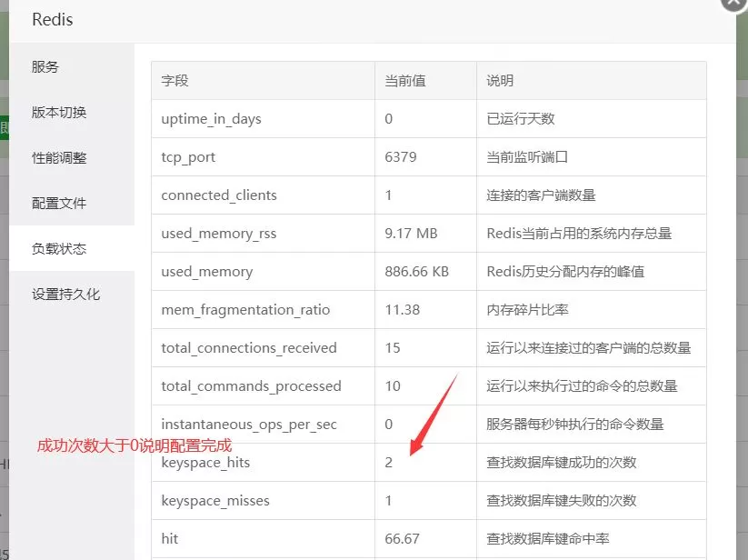
Task: Select the 负载状态 tab
Action: point(59,249)
